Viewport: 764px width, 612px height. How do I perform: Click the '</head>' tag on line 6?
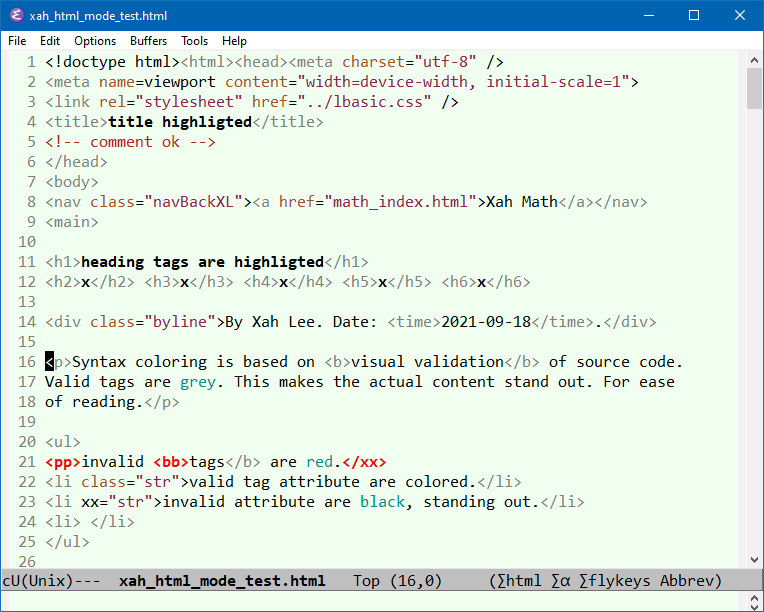(76, 162)
